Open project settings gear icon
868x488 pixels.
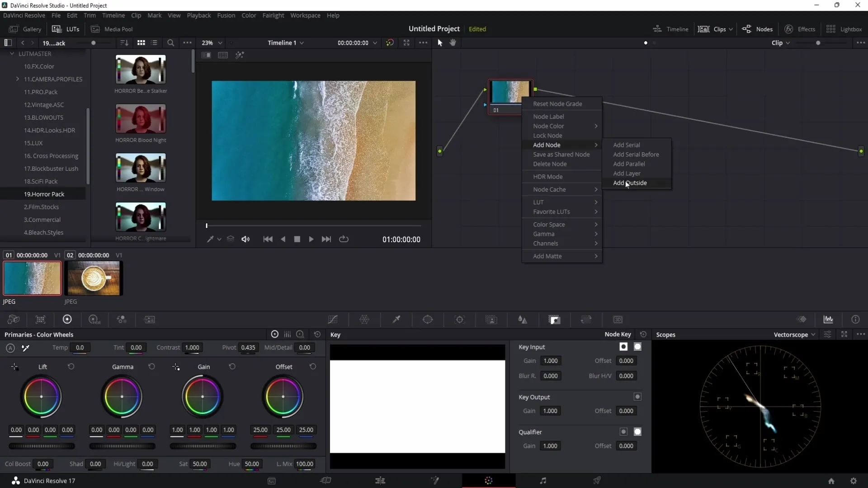click(853, 481)
